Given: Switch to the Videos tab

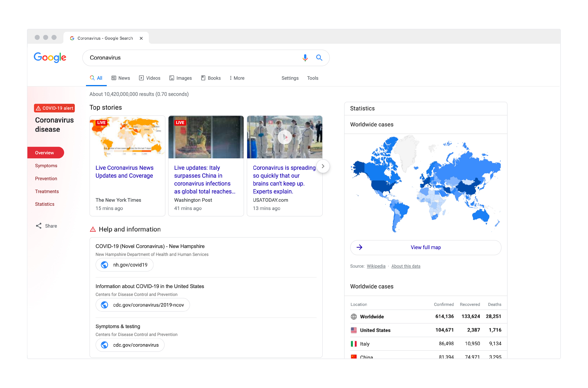Looking at the screenshot, I should (x=149, y=78).
